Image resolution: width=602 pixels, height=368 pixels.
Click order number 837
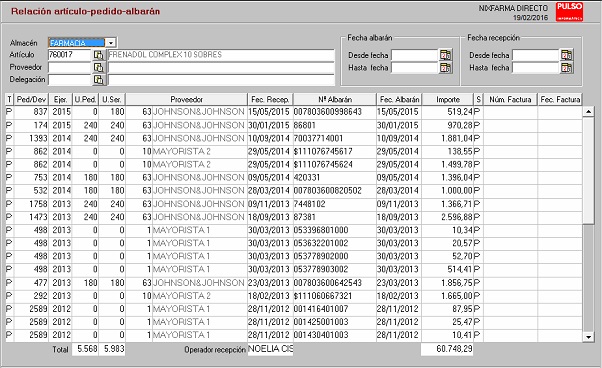coord(40,112)
